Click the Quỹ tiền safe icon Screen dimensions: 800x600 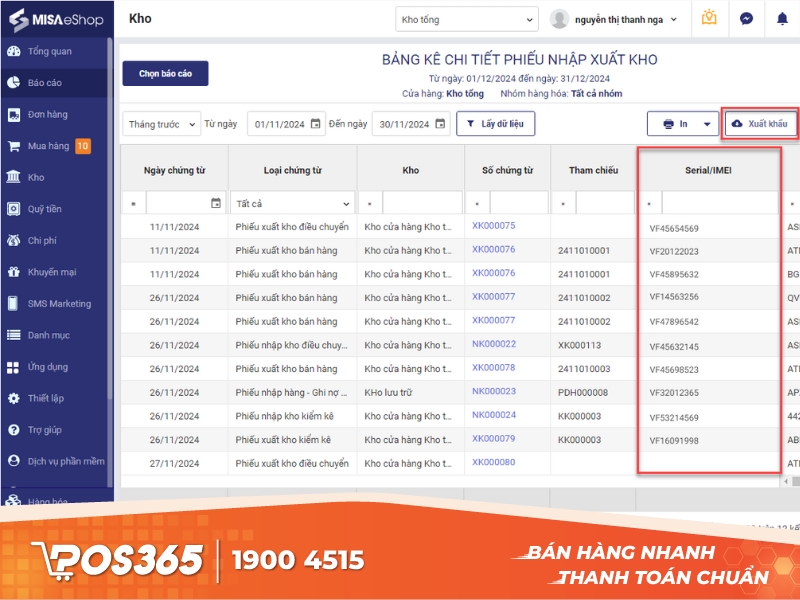(x=14, y=209)
